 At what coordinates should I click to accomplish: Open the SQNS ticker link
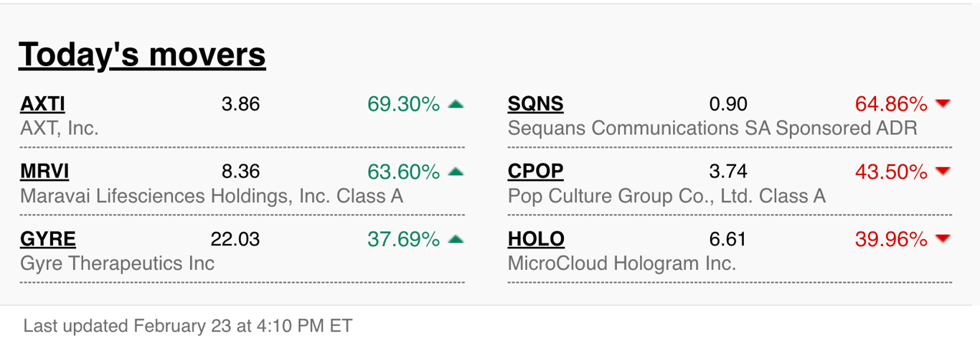pos(535,105)
